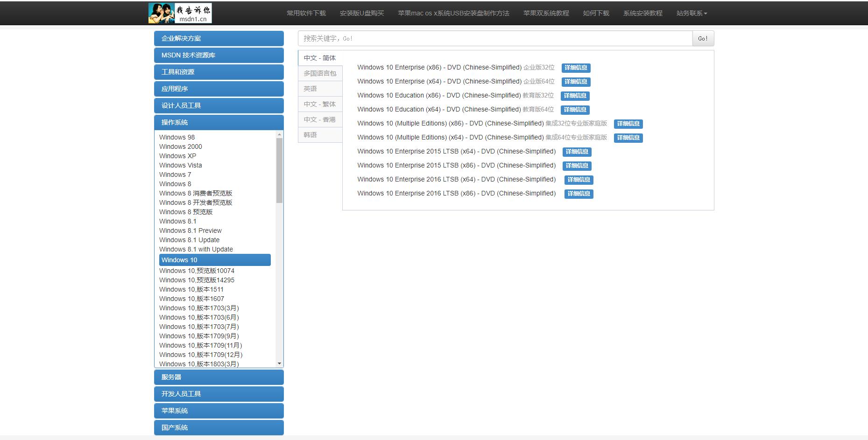Click the msdn1.cn site logo

180,13
